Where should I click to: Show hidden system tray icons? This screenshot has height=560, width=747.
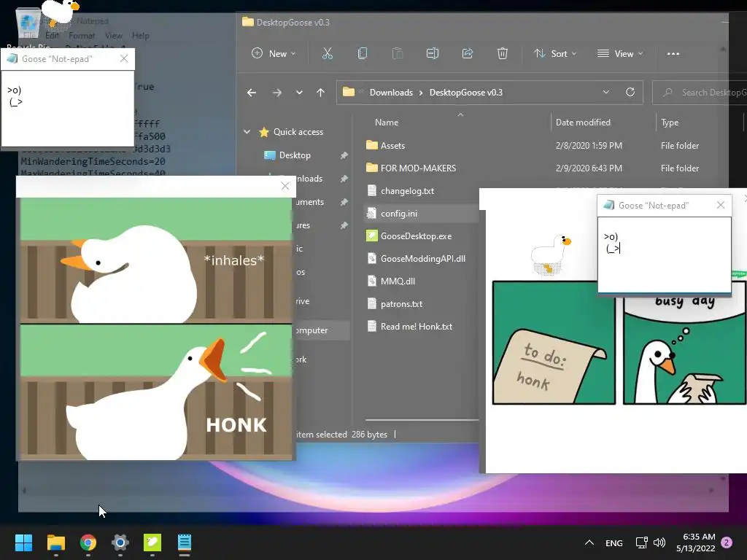[589, 542]
